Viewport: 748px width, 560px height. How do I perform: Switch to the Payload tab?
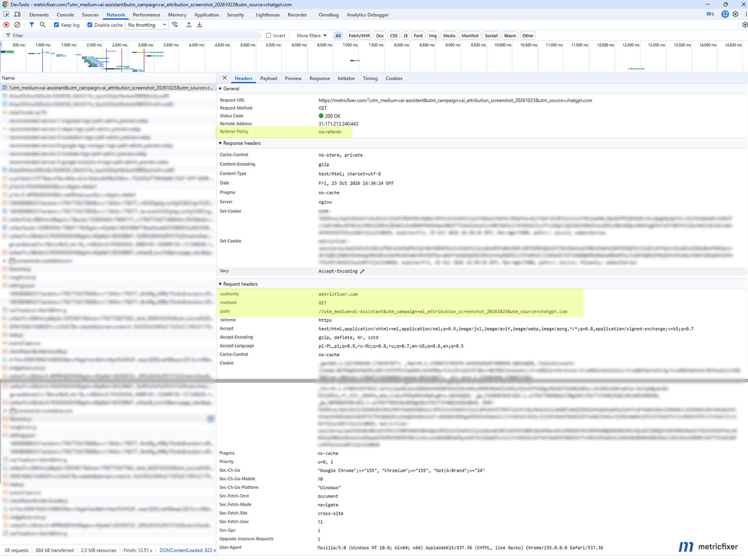(x=268, y=78)
